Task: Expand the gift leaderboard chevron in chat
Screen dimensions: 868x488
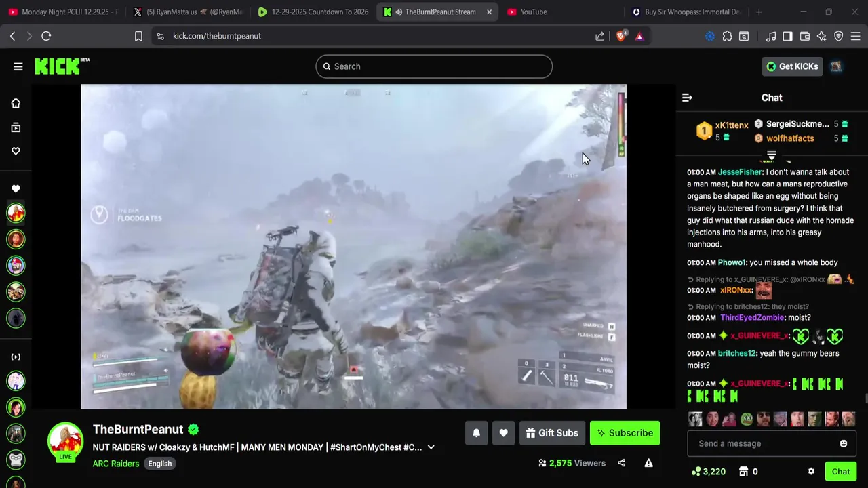Action: pyautogui.click(x=771, y=156)
